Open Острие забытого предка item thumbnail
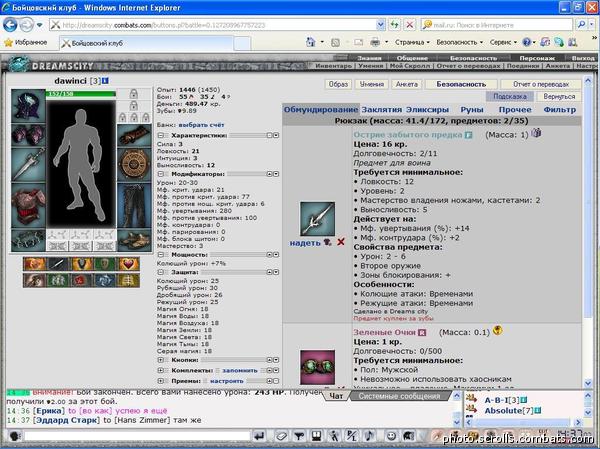 coord(317,219)
